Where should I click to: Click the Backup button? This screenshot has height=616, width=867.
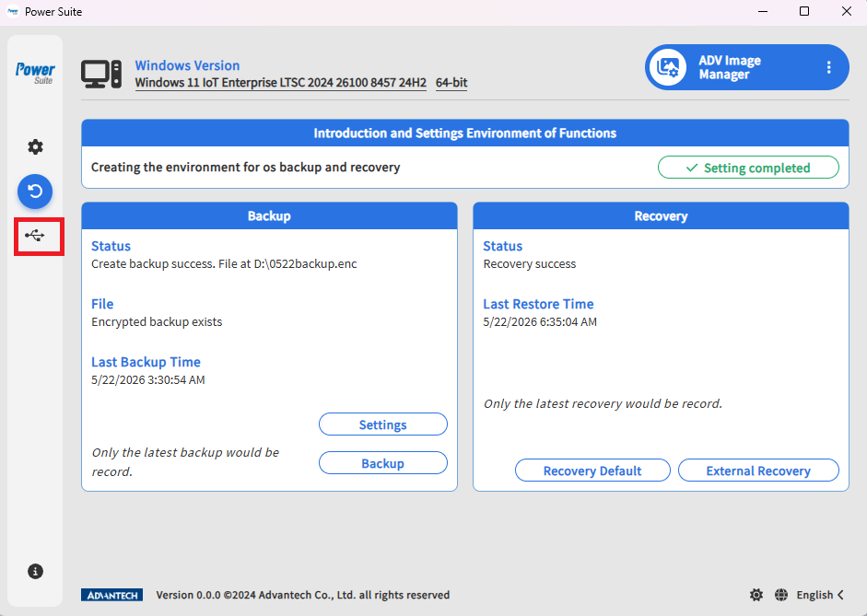coord(382,463)
